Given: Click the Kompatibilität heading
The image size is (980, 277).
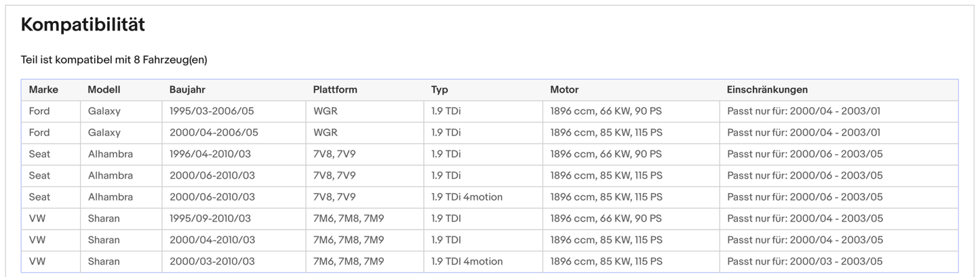Looking at the screenshot, I should [x=83, y=25].
